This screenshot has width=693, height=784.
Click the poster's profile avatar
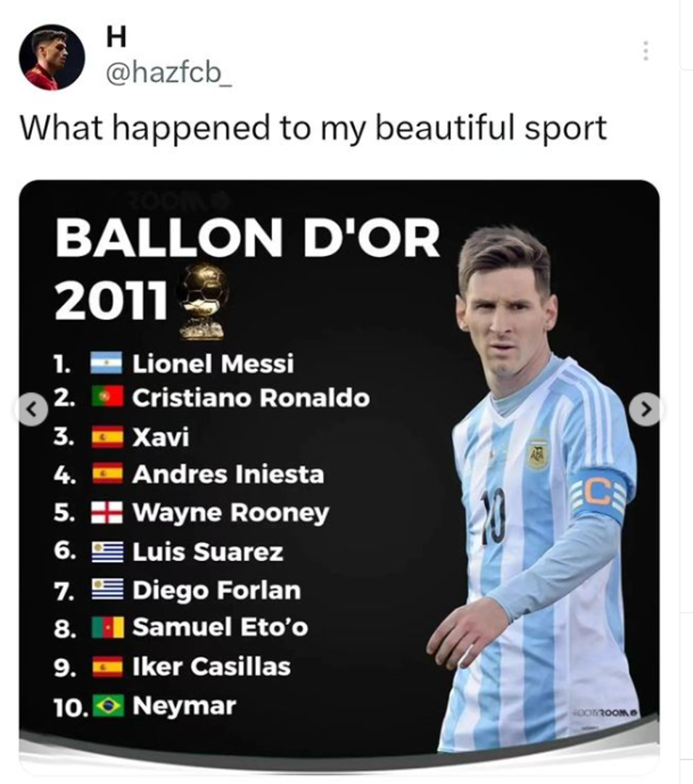point(52,57)
